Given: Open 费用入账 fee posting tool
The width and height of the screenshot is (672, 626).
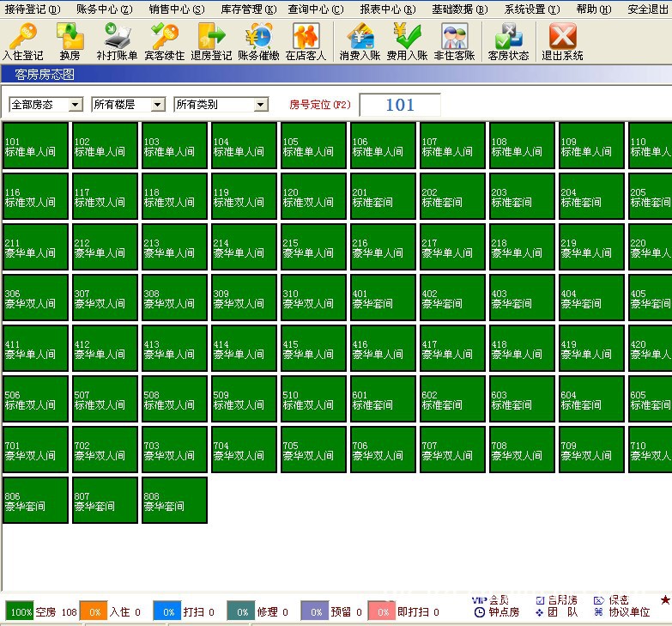Looking at the screenshot, I should 407,41.
